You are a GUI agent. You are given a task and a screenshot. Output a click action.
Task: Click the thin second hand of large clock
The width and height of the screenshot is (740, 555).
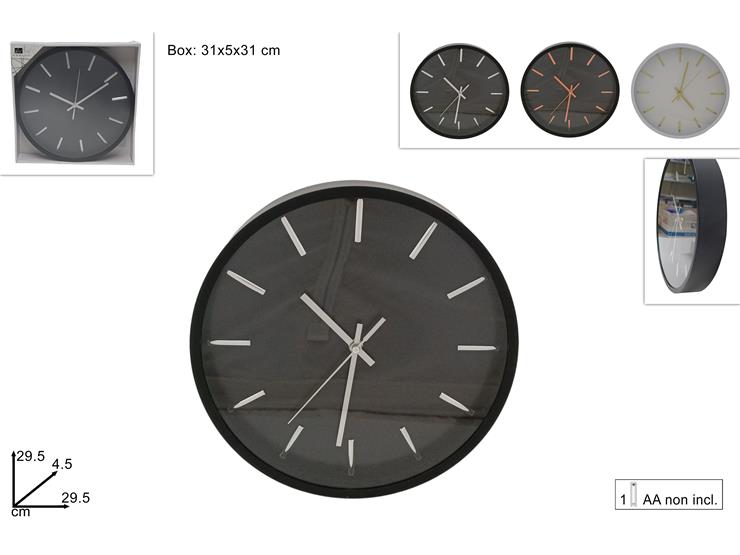321,388
